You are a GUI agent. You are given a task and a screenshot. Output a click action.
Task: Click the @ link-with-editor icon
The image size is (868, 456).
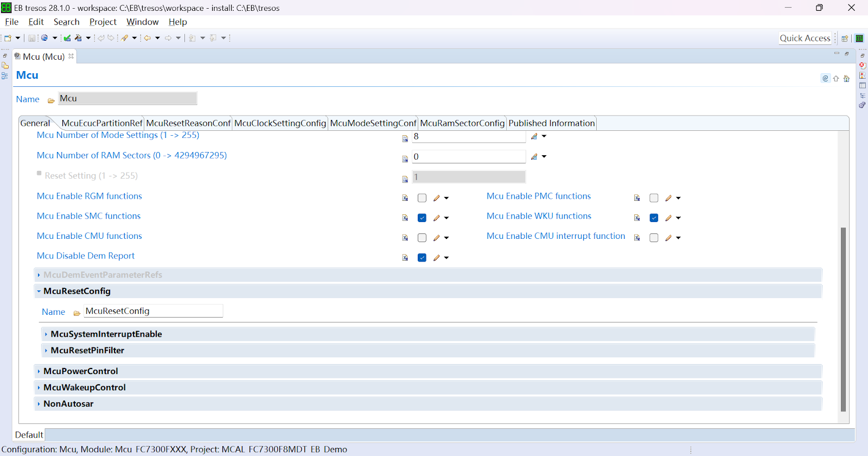click(x=825, y=78)
